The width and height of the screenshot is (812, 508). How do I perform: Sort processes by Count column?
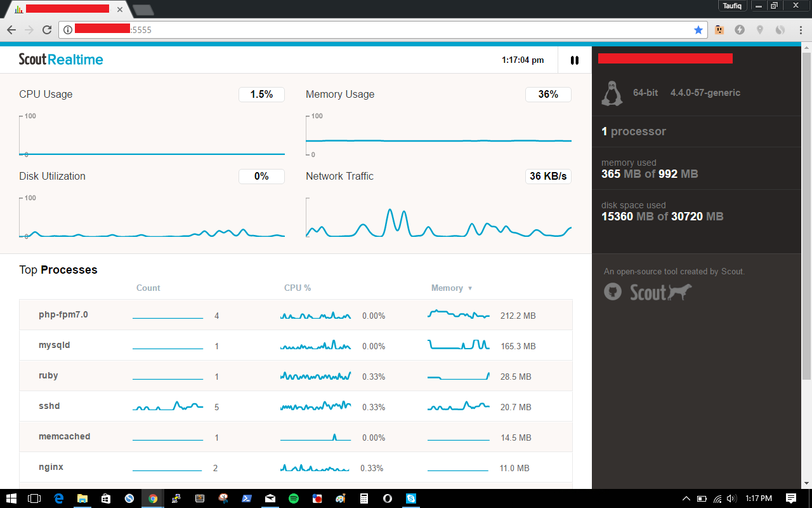pyautogui.click(x=148, y=288)
